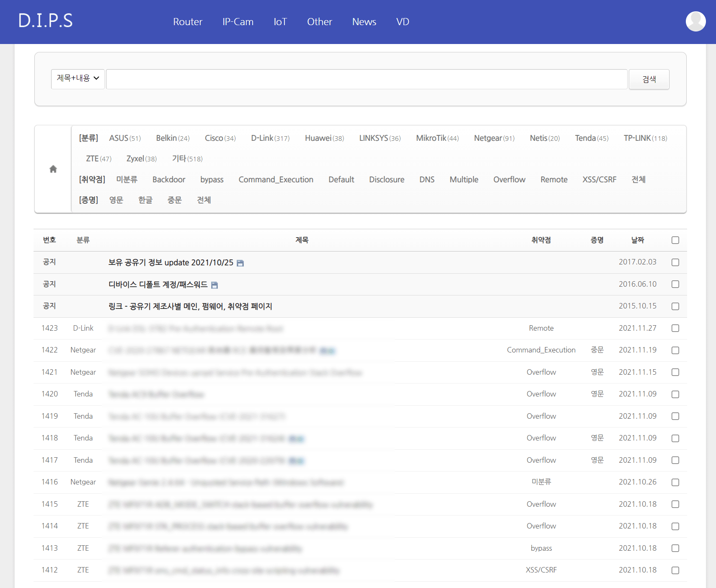Filter by LINKSYS (36) category
The height and width of the screenshot is (588, 716).
point(380,138)
